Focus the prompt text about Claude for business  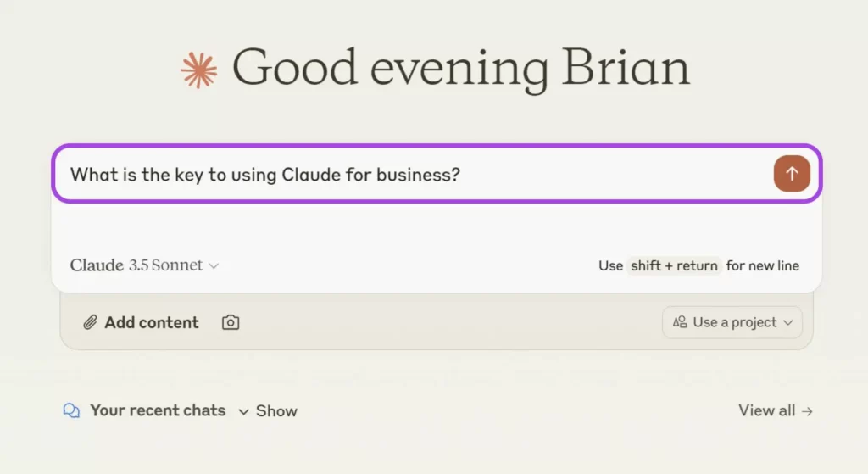(264, 175)
